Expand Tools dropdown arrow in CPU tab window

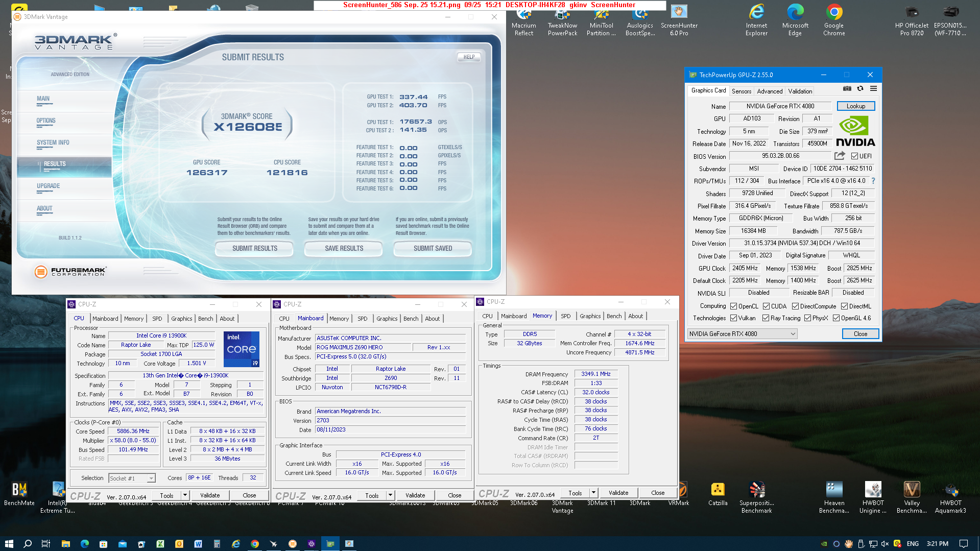pos(185,495)
